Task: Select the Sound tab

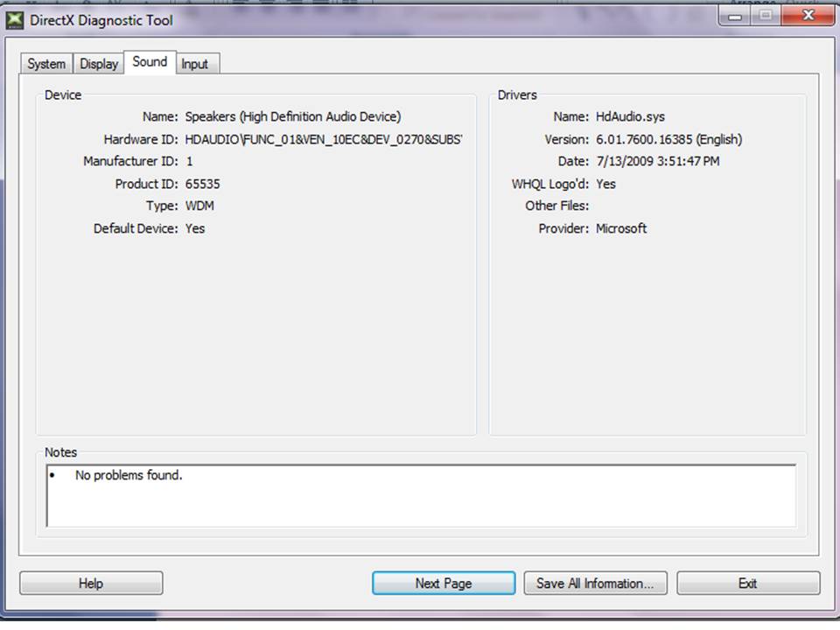Action: [150, 61]
